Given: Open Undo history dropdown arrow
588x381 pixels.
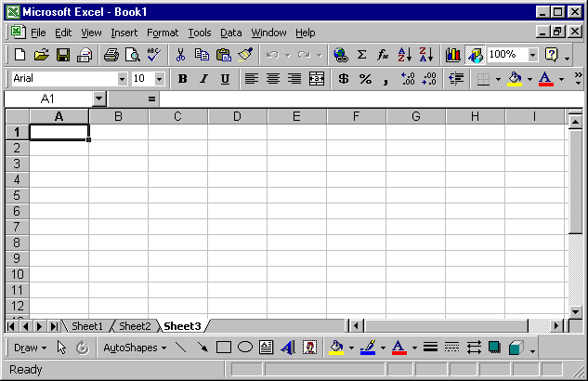Looking at the screenshot, I should coord(288,56).
